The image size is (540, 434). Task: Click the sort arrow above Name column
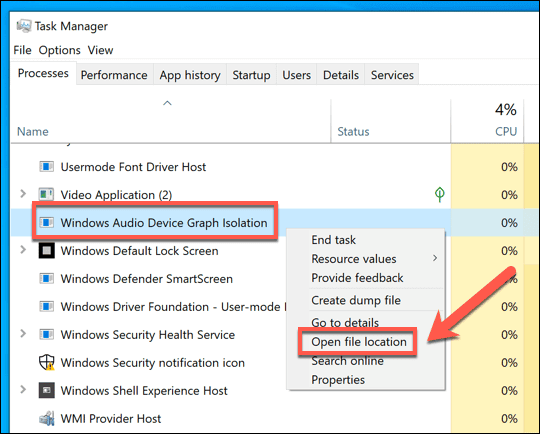(167, 103)
